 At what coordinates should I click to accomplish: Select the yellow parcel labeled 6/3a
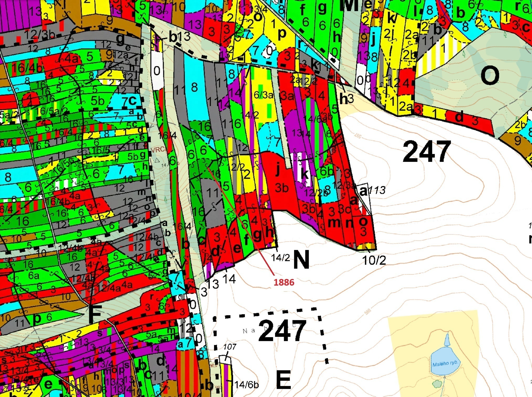coord(263,95)
